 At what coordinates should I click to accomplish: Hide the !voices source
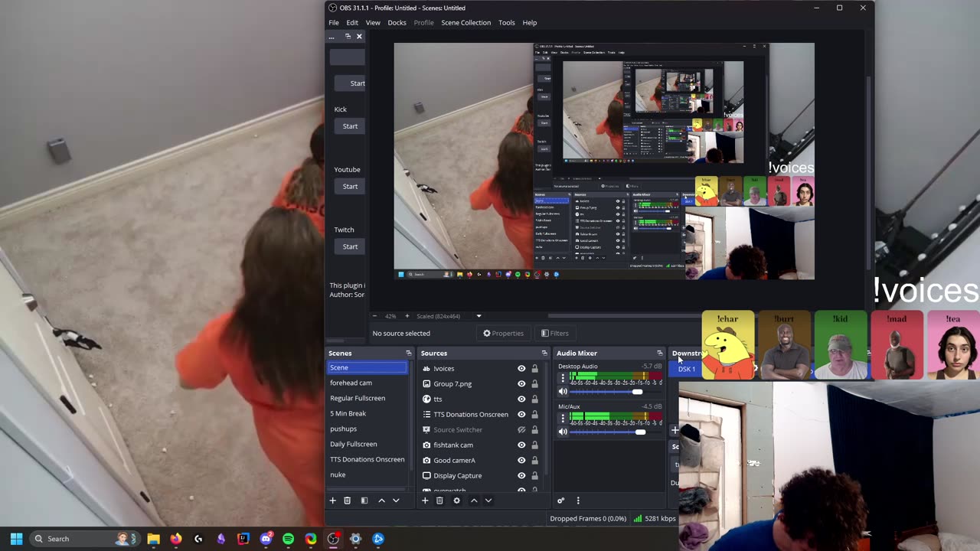pyautogui.click(x=521, y=368)
